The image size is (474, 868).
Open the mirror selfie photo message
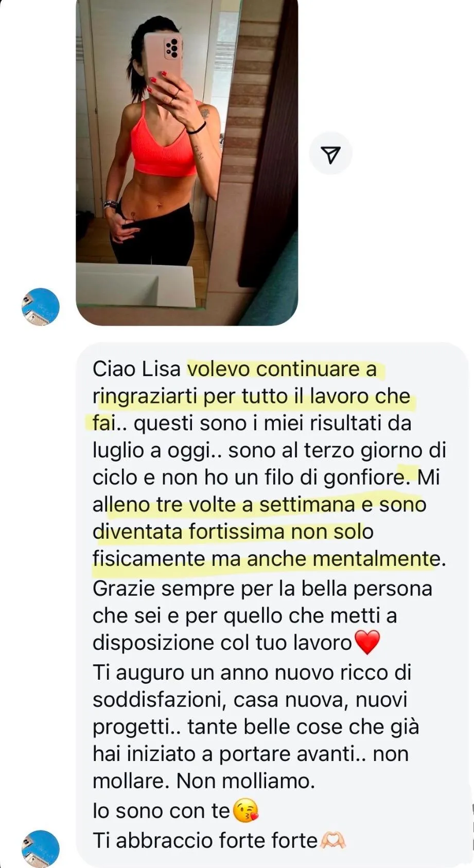[187, 163]
